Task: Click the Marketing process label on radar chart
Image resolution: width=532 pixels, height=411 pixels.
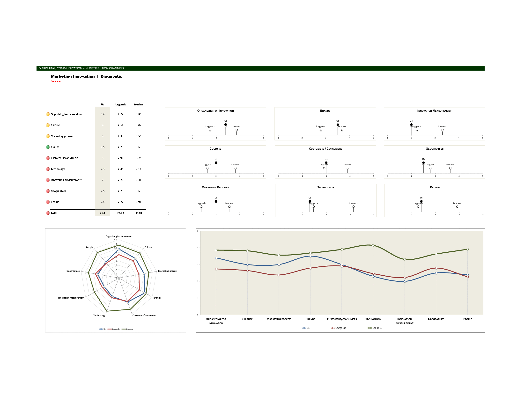Action: pos(168,271)
